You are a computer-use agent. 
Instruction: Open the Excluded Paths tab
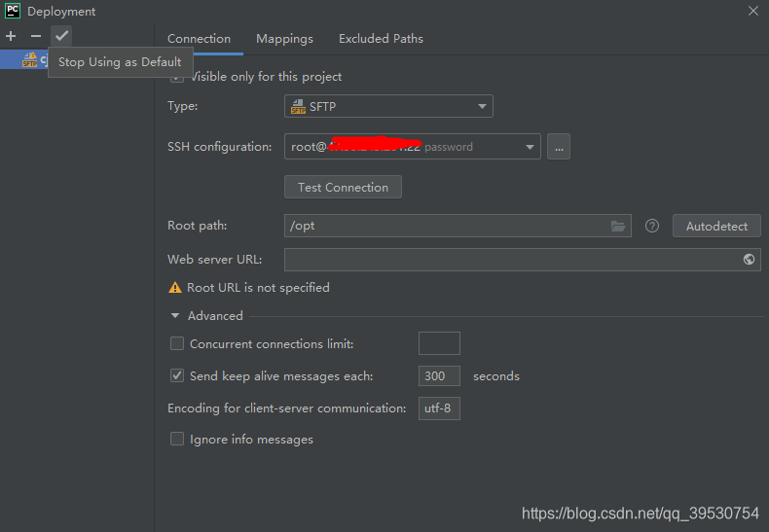coord(381,39)
